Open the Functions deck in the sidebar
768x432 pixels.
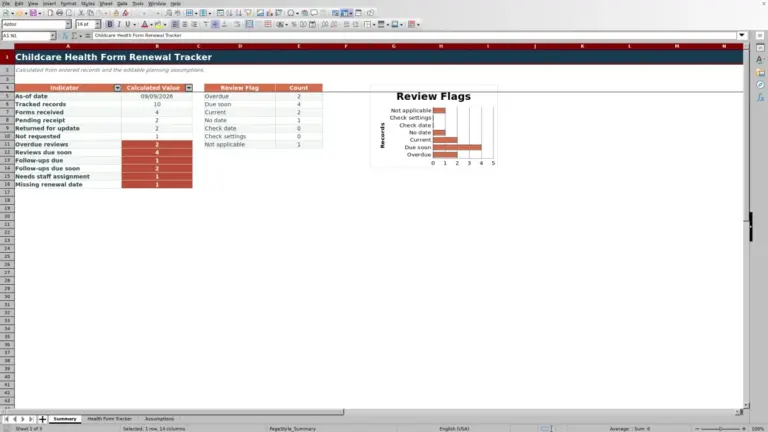[760, 97]
